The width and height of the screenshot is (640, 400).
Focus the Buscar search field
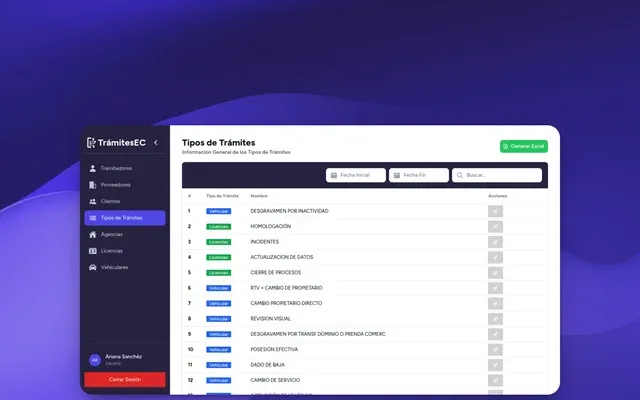[497, 175]
